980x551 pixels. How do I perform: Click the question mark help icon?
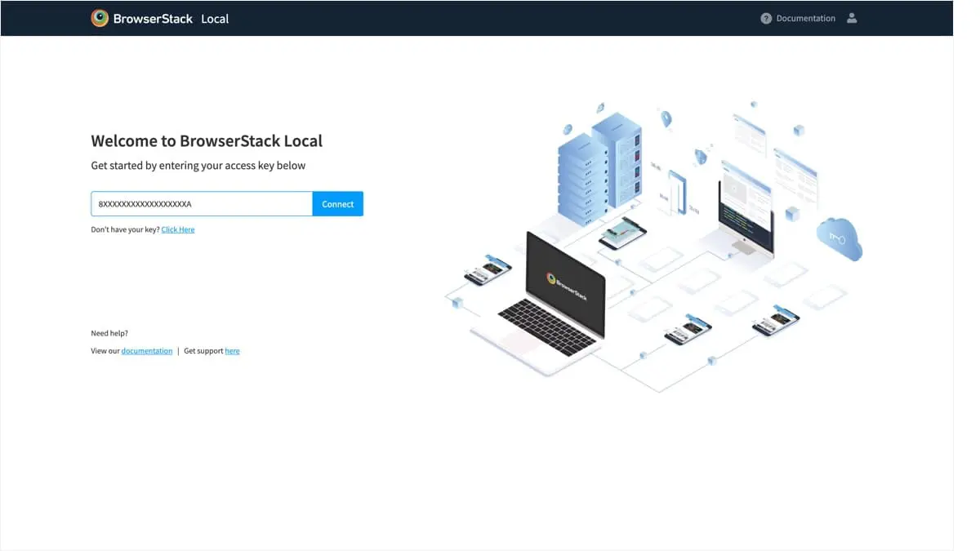tap(766, 18)
